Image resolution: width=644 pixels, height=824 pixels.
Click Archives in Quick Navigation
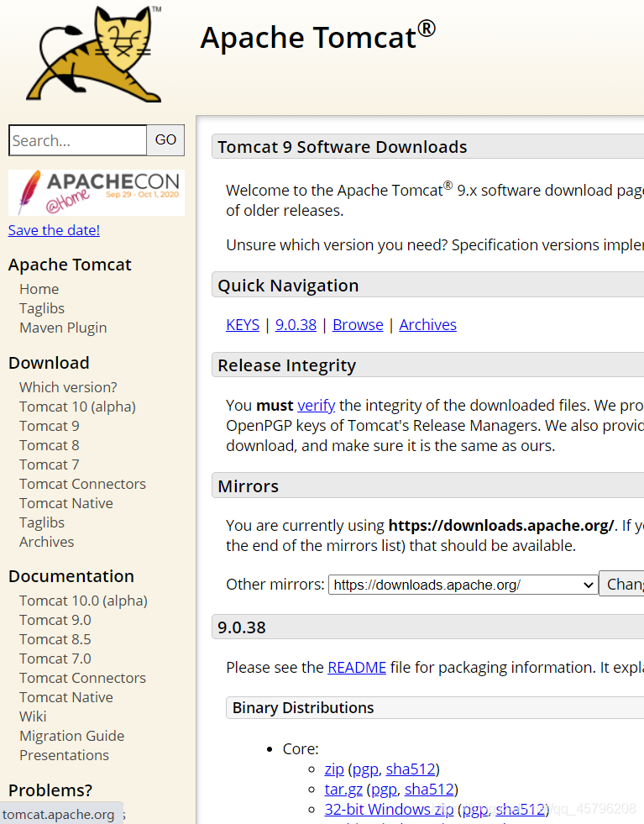pos(427,325)
